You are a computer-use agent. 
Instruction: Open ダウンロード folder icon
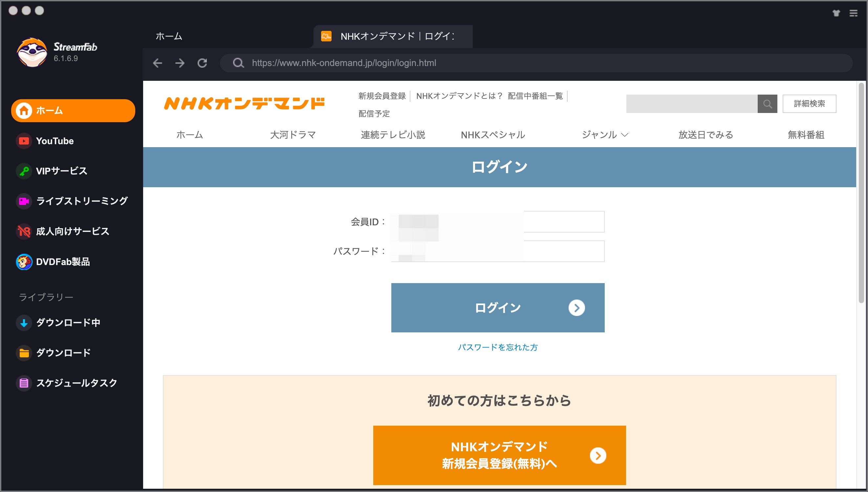[24, 353]
